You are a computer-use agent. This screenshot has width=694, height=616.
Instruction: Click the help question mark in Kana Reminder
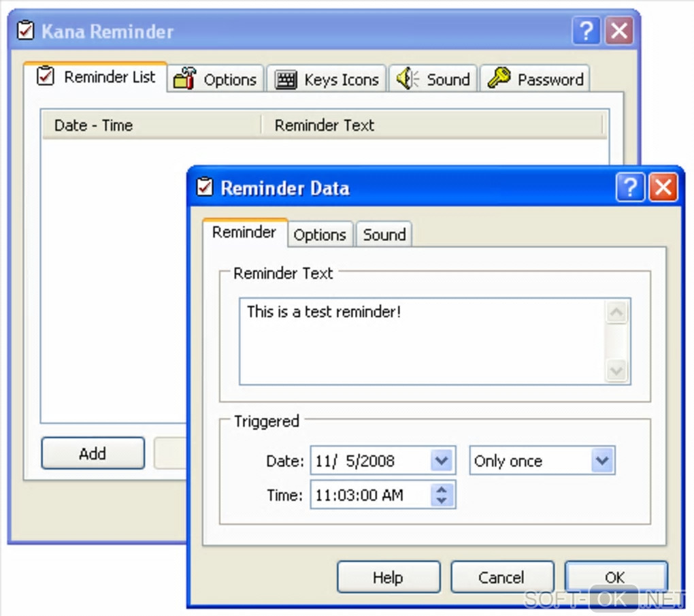[586, 31]
